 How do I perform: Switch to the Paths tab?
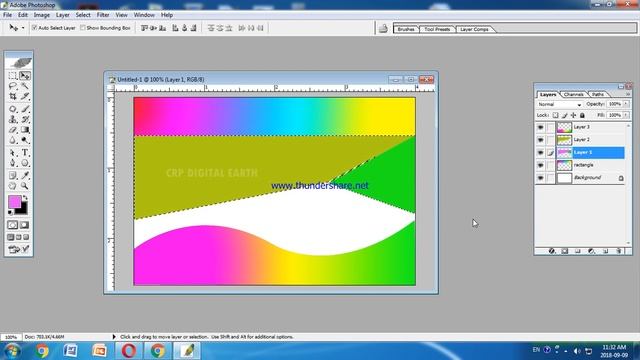pyautogui.click(x=598, y=94)
